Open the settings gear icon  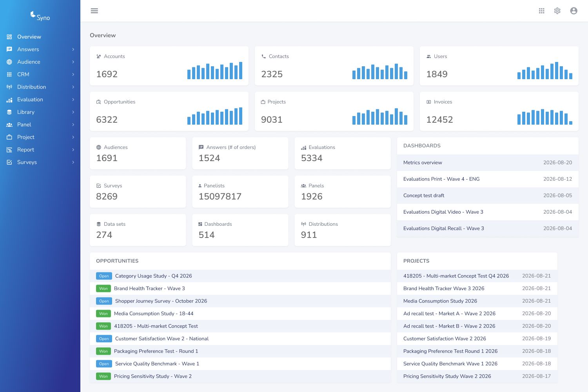click(x=557, y=11)
